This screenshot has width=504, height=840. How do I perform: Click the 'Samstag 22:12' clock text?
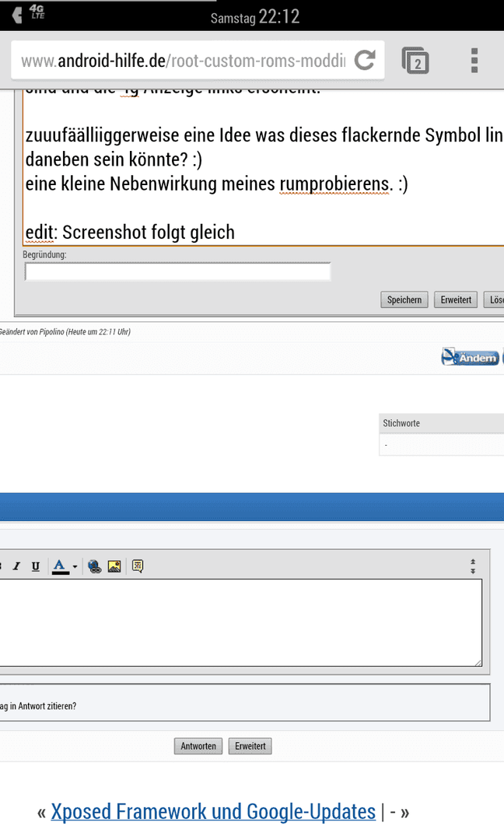click(255, 17)
